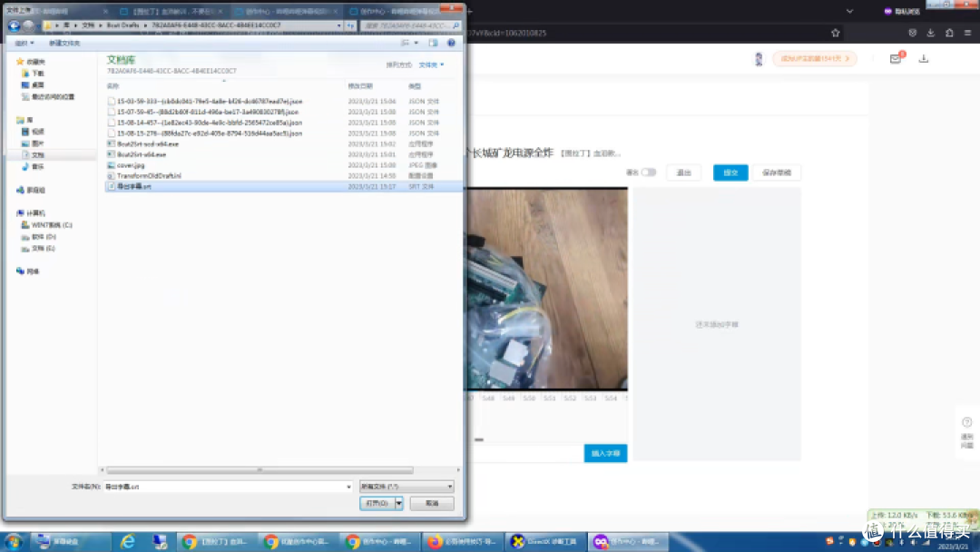Viewport: 980px width, 552px height.
Task: Click the download icon beside the envelope on the page
Action: click(924, 59)
